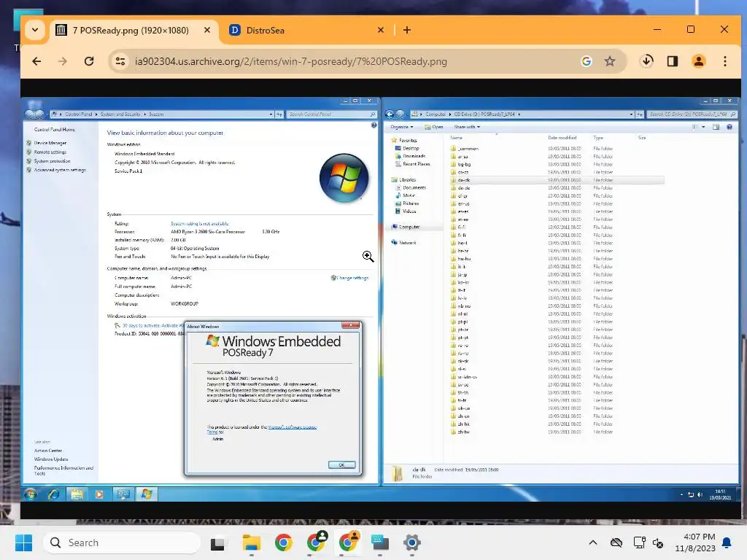Click the browser forward arrow
The height and width of the screenshot is (560, 747).
63,61
